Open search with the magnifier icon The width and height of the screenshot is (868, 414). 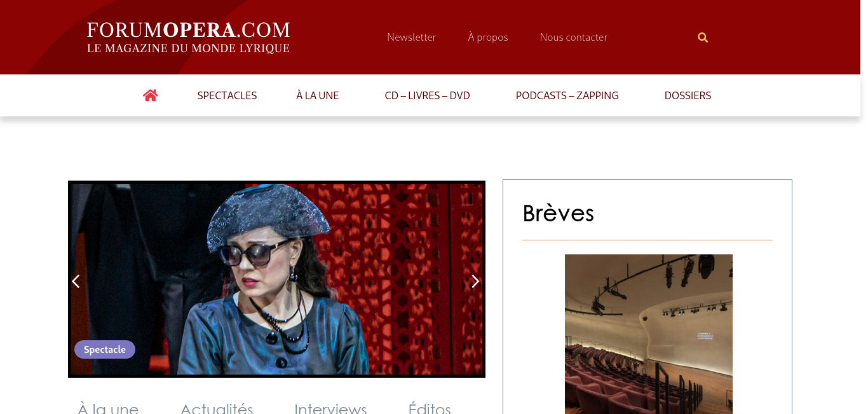tap(703, 38)
